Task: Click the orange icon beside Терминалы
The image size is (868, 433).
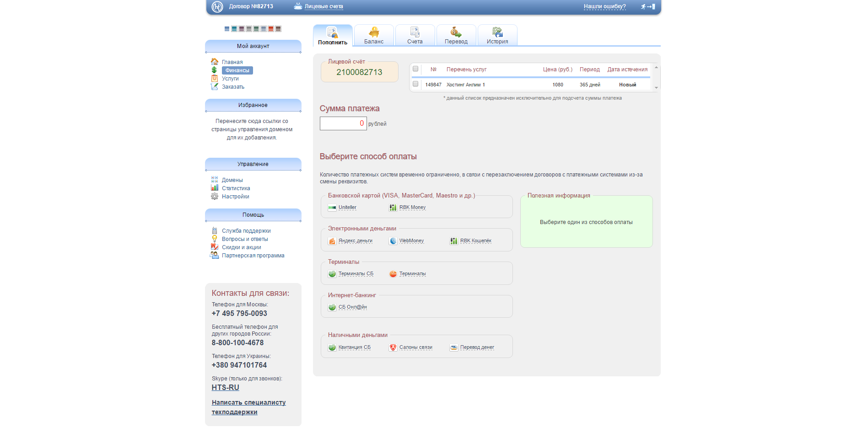Action: pyautogui.click(x=393, y=274)
